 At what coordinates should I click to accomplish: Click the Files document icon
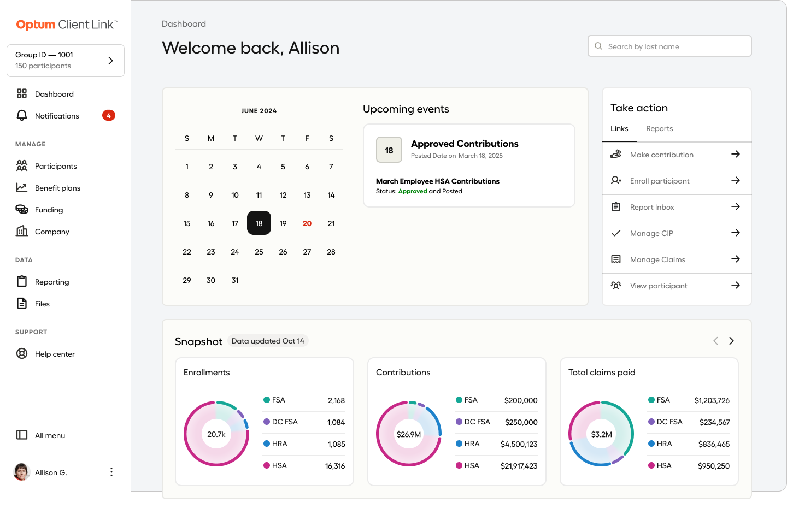(x=22, y=303)
